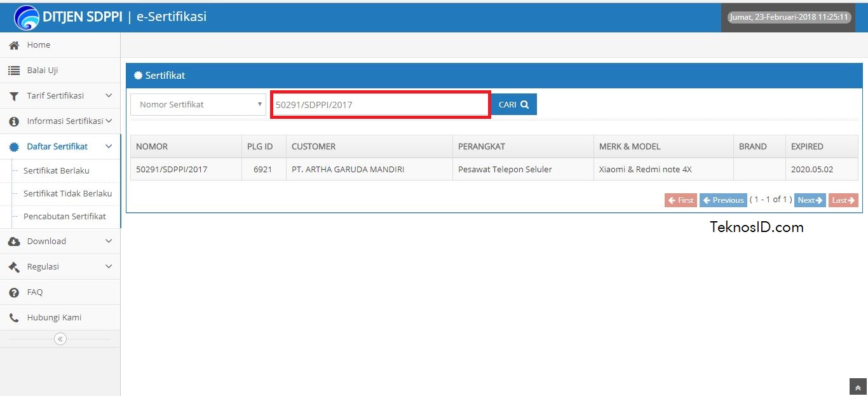Click the date and time display
Screen dimensions: 868x396
(790, 17)
